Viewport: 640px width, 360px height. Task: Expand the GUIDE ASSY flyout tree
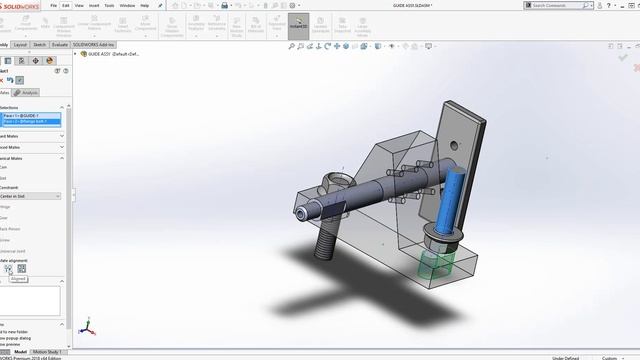(75, 54)
